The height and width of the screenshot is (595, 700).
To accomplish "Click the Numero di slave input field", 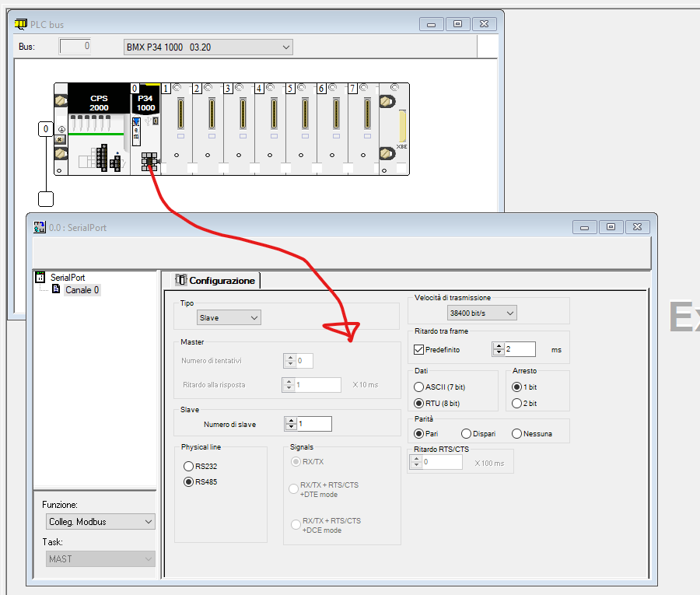I will tap(314, 425).
